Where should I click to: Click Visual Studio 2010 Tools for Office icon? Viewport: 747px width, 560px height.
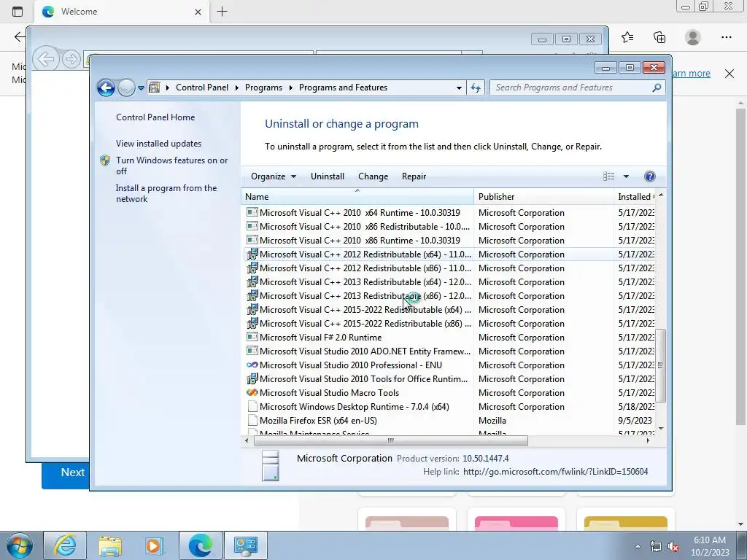pyautogui.click(x=252, y=379)
